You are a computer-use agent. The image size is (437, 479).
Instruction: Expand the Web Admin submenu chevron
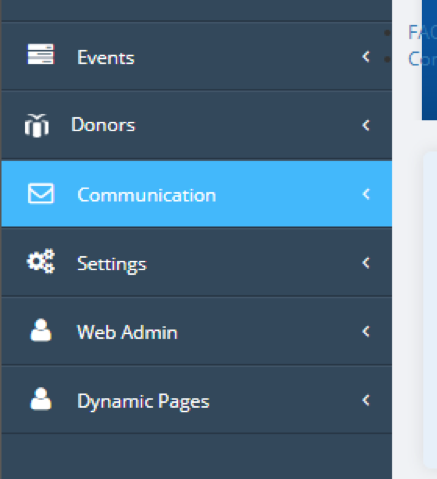[366, 331]
